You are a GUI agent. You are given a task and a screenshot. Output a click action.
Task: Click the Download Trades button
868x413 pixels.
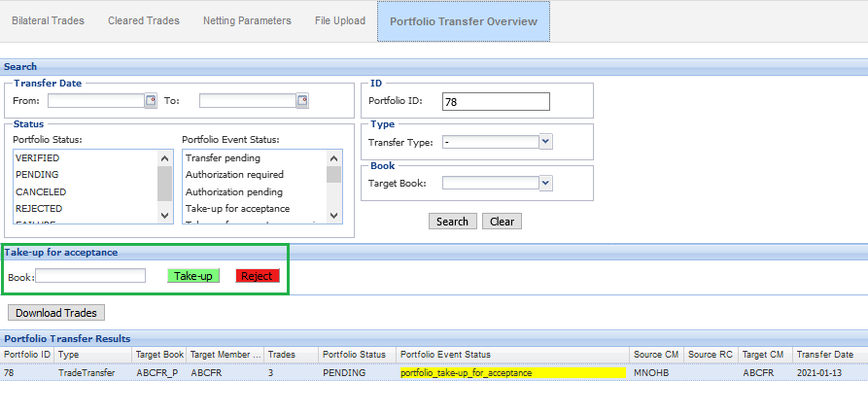point(56,313)
